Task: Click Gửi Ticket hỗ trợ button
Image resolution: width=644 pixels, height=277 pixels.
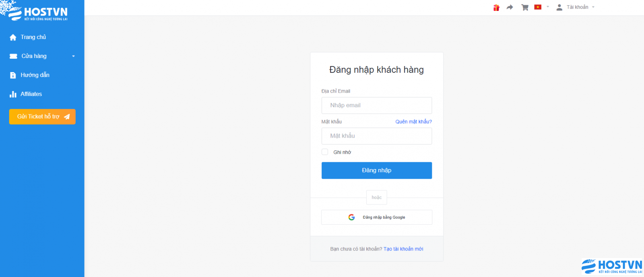Action: [42, 117]
